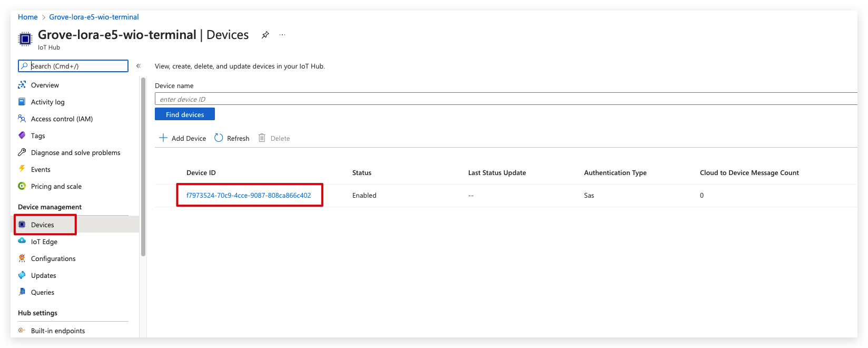Click the Sas authentication cell
Image resolution: width=868 pixels, height=348 pixels.
click(589, 195)
